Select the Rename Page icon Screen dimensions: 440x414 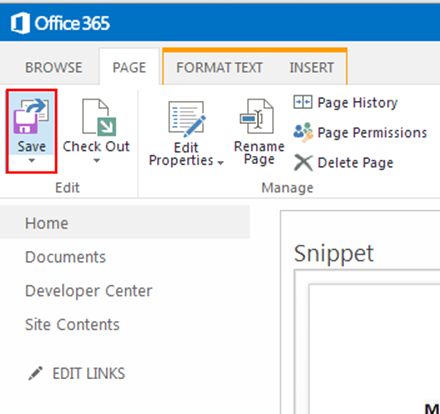pyautogui.click(x=257, y=116)
